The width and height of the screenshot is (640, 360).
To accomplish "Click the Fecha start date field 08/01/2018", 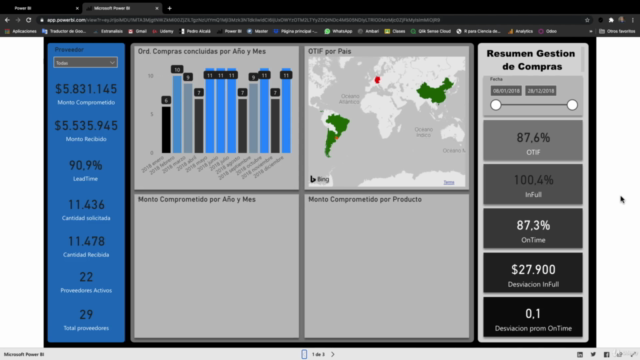I will click(x=506, y=91).
